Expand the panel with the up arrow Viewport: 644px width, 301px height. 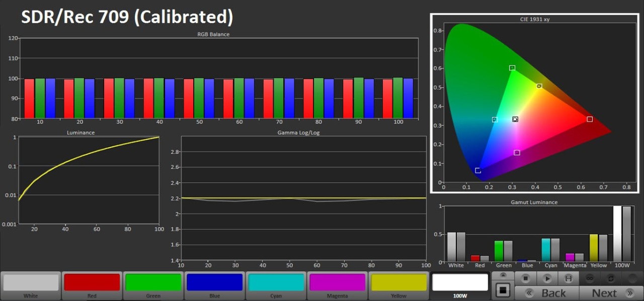click(504, 275)
